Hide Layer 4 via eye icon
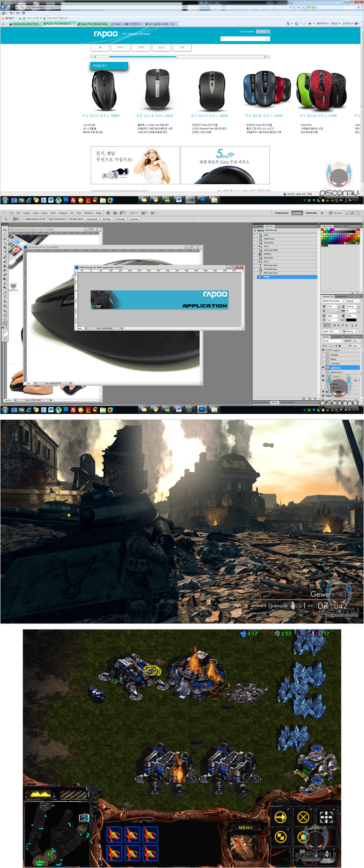364x868 pixels. [323, 350]
